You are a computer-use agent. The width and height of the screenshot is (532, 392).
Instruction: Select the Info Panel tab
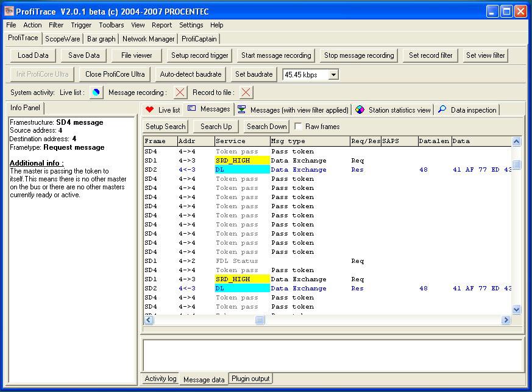25,108
